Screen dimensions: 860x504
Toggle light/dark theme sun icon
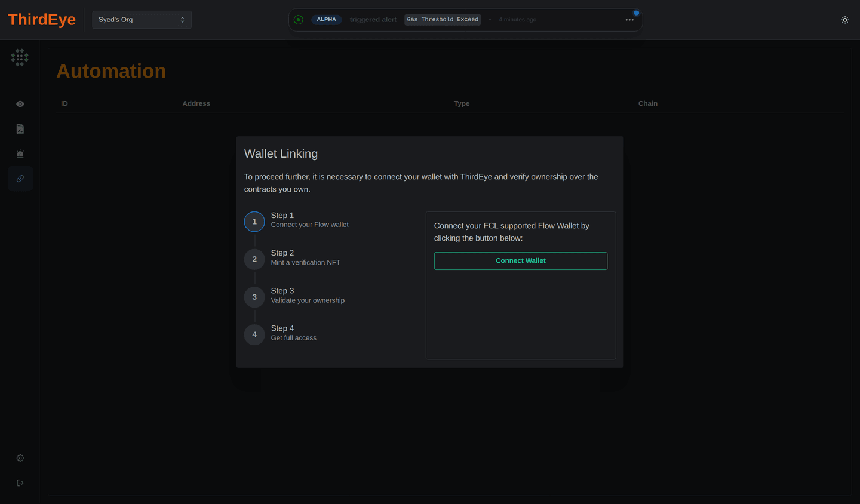(x=844, y=20)
